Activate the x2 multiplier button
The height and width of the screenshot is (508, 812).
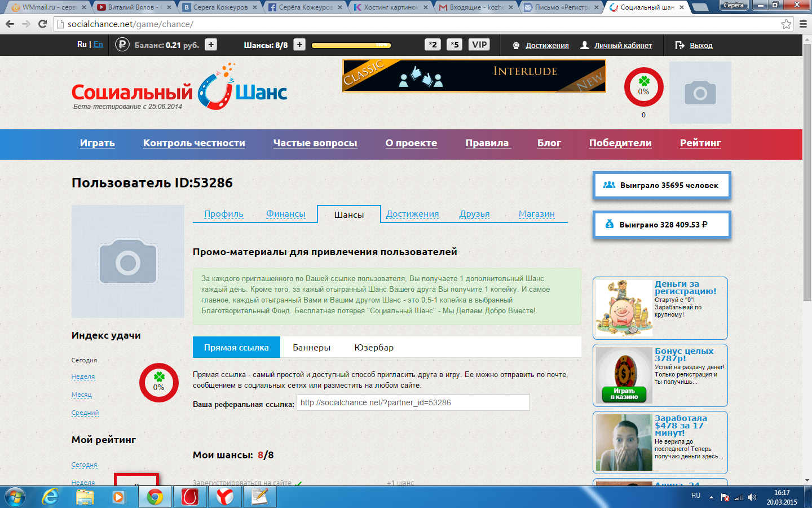point(433,45)
